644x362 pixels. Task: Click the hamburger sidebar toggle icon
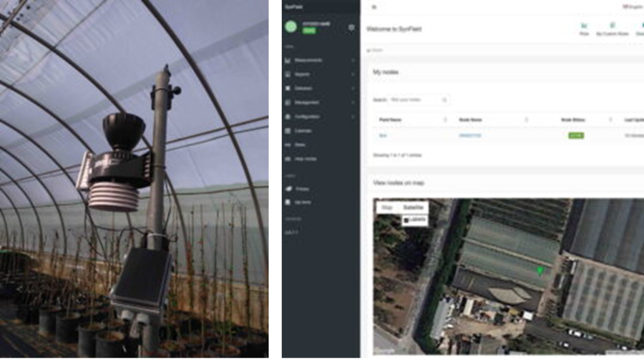(x=375, y=8)
